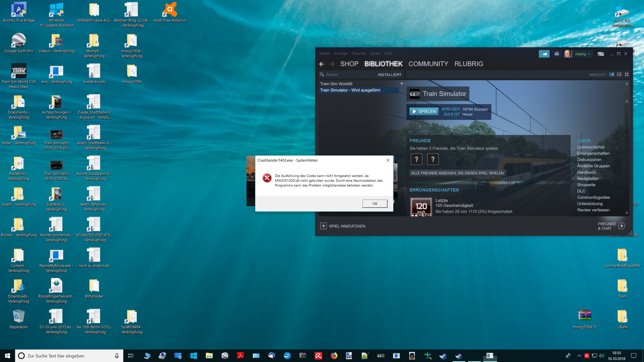Show hidden system tray icons
Screen dimensions: 644x362
point(579,356)
